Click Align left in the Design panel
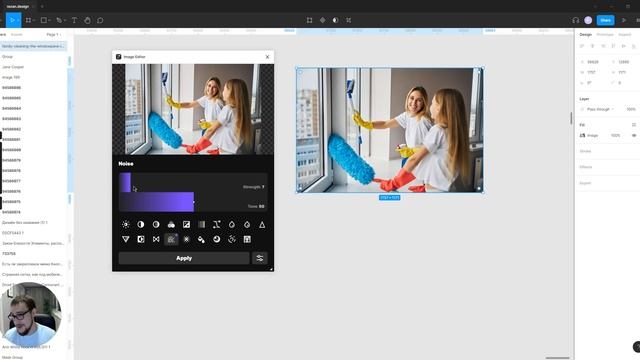640x360 pixels. coord(582,46)
